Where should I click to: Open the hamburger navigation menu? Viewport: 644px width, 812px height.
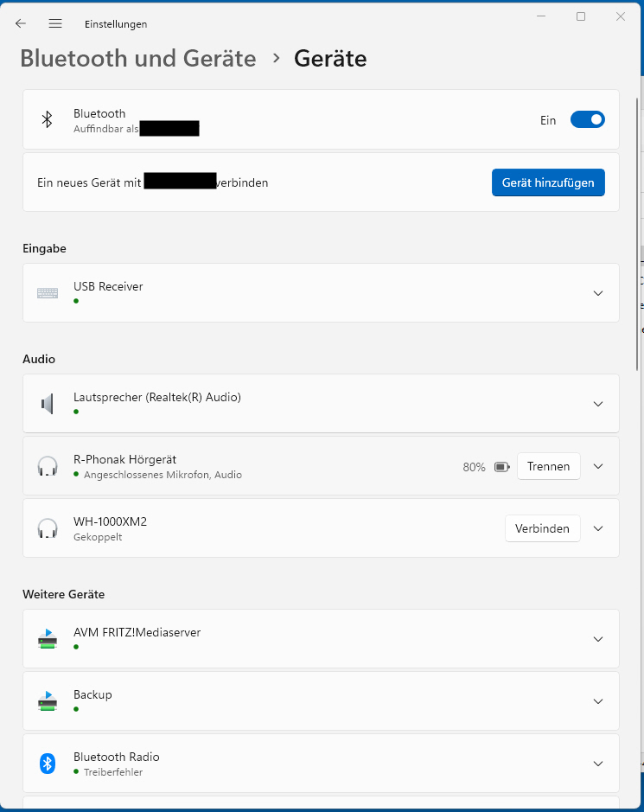[55, 23]
